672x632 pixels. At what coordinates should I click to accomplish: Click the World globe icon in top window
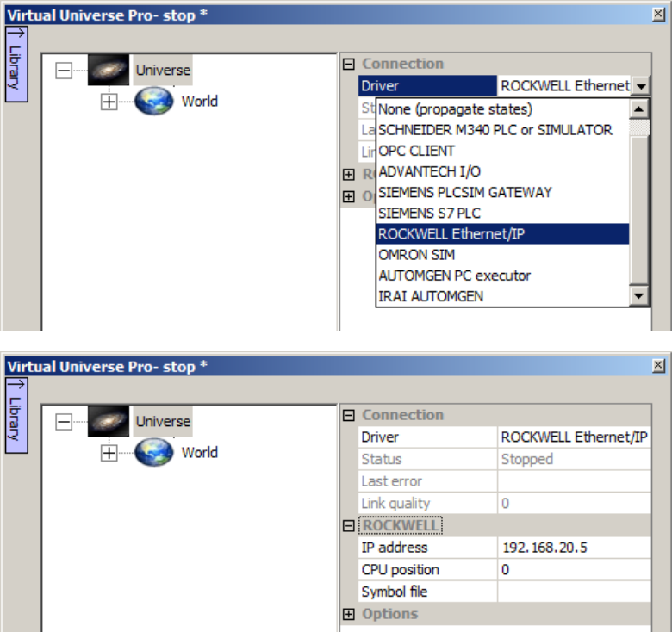154,101
